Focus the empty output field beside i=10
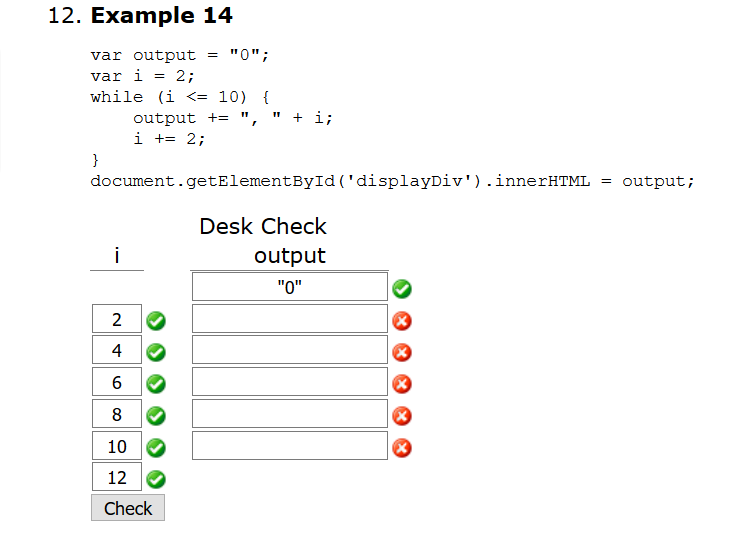Viewport: 730px width, 553px height. point(290,445)
